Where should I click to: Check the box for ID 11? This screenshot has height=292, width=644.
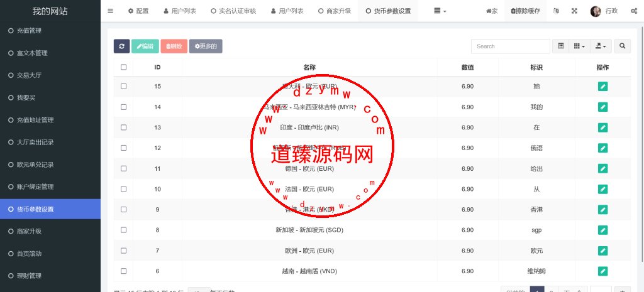[x=124, y=168]
